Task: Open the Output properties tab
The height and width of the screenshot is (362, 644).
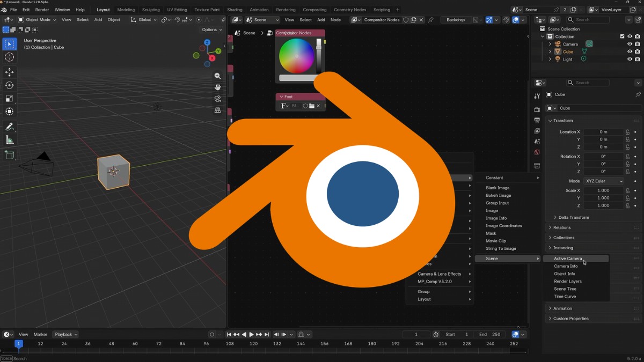Action: (x=537, y=120)
